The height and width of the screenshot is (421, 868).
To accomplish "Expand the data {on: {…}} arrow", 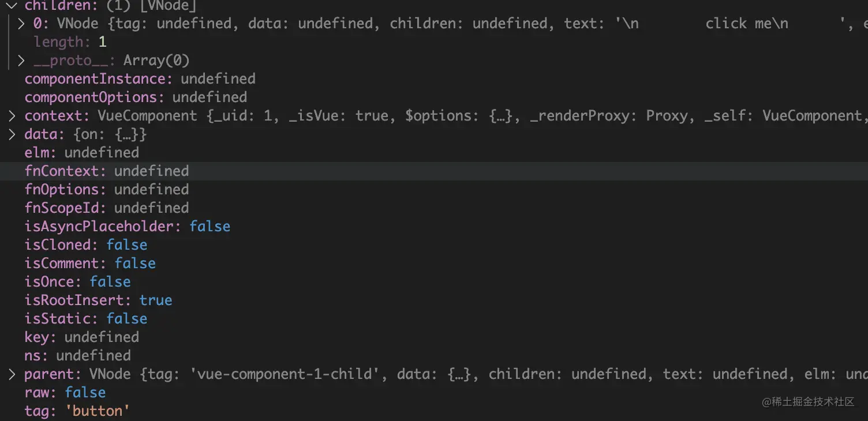I will point(12,134).
